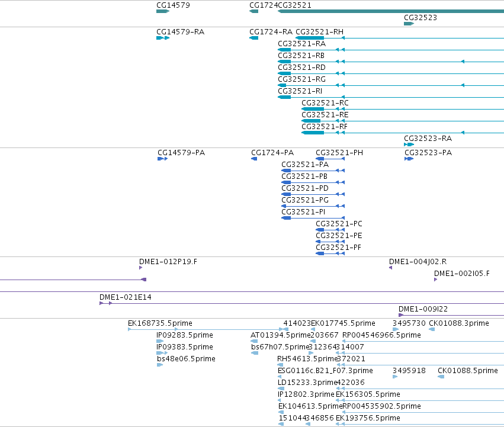
Task: Open transcript CG32523-RA
Action: [428, 139]
